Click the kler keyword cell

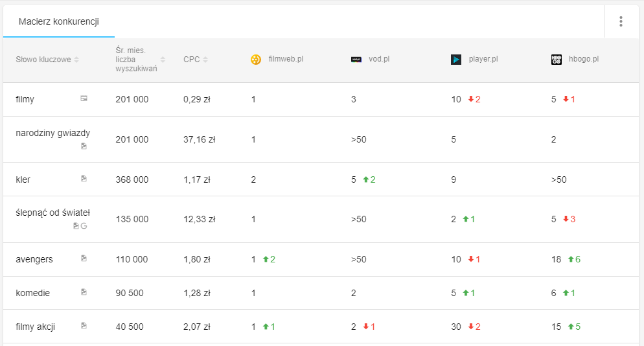23,179
